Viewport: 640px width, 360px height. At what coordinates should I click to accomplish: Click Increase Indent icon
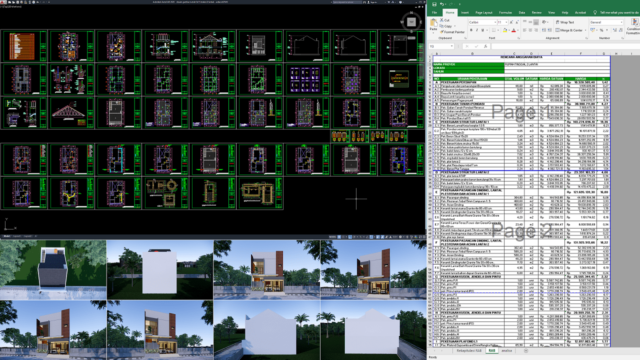[550, 30]
